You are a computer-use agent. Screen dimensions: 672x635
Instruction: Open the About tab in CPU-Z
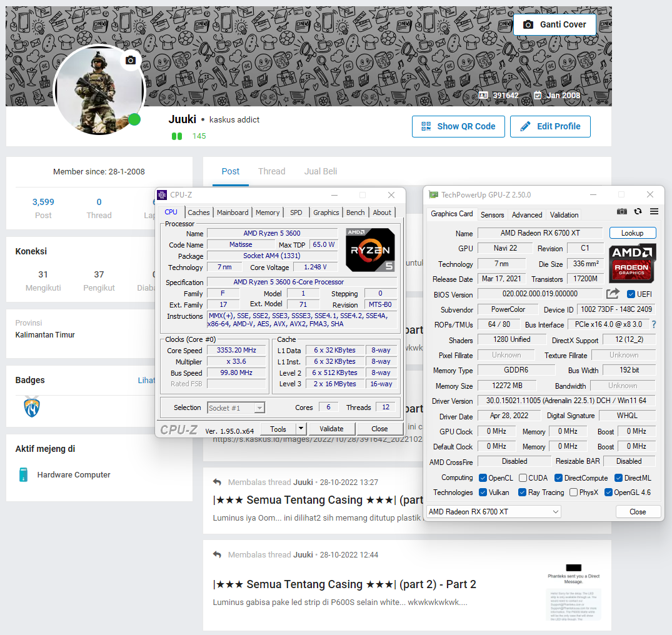tap(382, 212)
